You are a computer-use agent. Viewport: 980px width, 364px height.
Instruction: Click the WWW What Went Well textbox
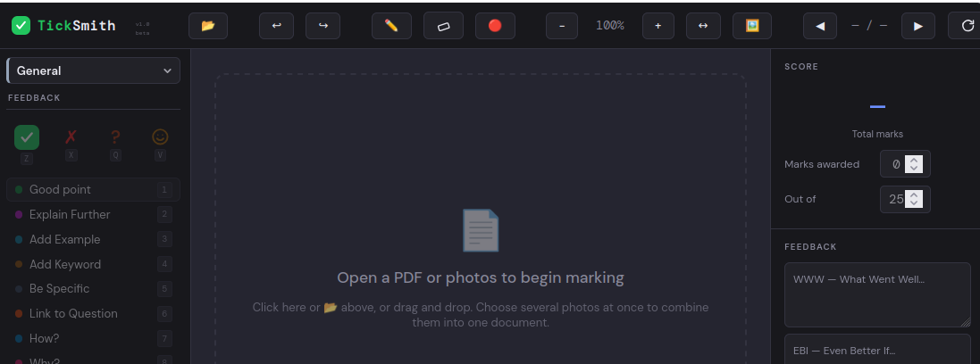pyautogui.click(x=877, y=294)
